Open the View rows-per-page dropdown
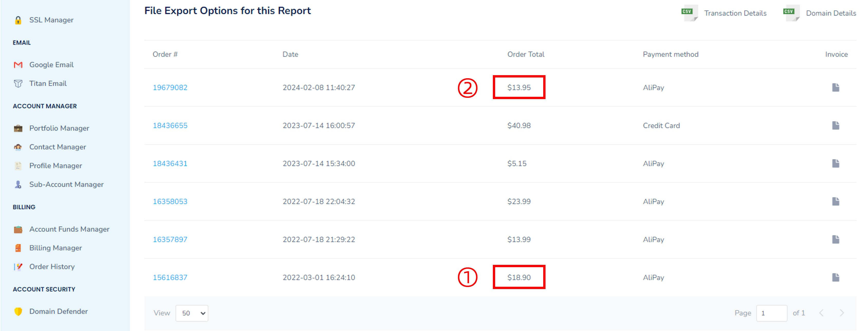The width and height of the screenshot is (868, 331). tap(192, 313)
